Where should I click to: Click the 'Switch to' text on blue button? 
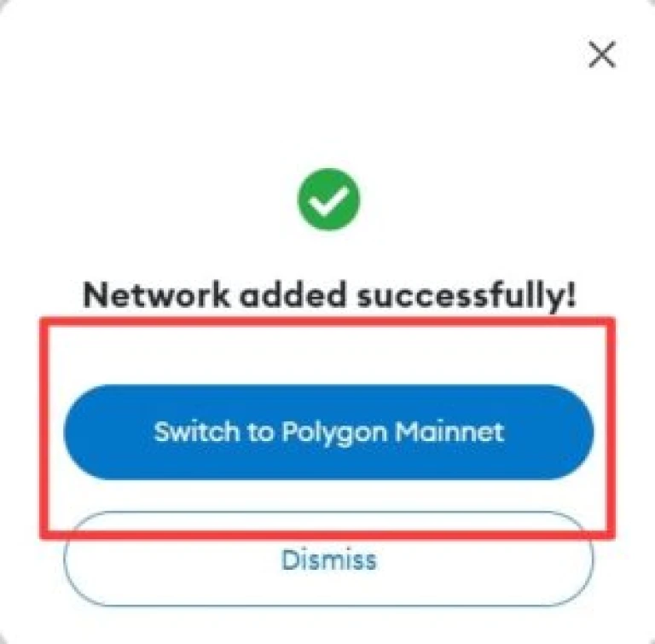click(213, 432)
